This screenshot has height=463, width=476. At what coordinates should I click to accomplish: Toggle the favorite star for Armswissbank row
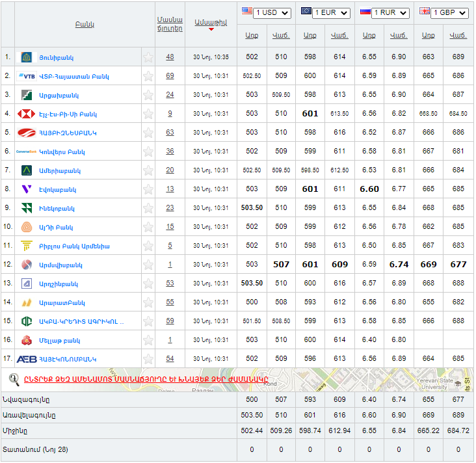pyautogui.click(x=148, y=265)
